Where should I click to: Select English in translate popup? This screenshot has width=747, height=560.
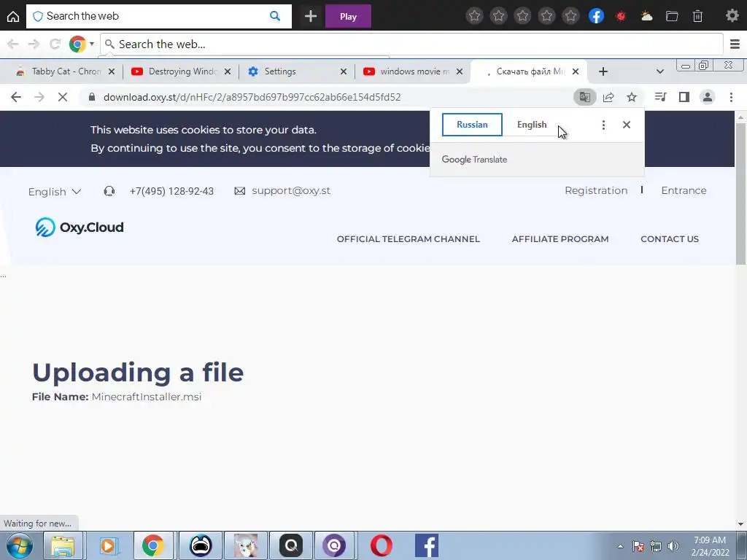click(x=532, y=125)
